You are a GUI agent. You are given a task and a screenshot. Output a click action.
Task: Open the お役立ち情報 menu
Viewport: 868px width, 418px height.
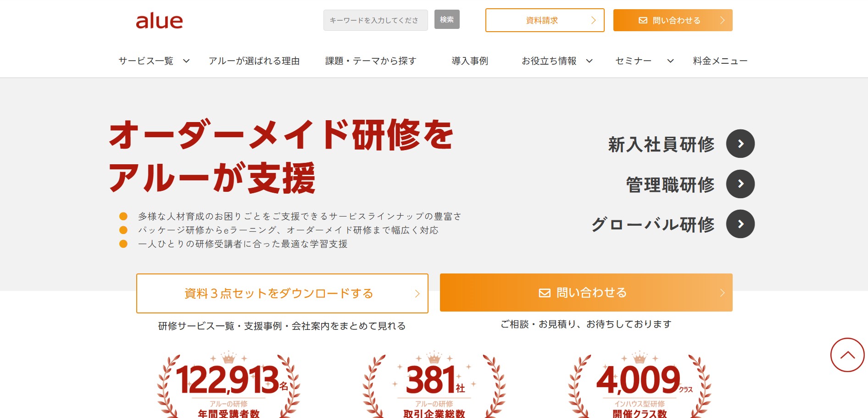pos(549,61)
